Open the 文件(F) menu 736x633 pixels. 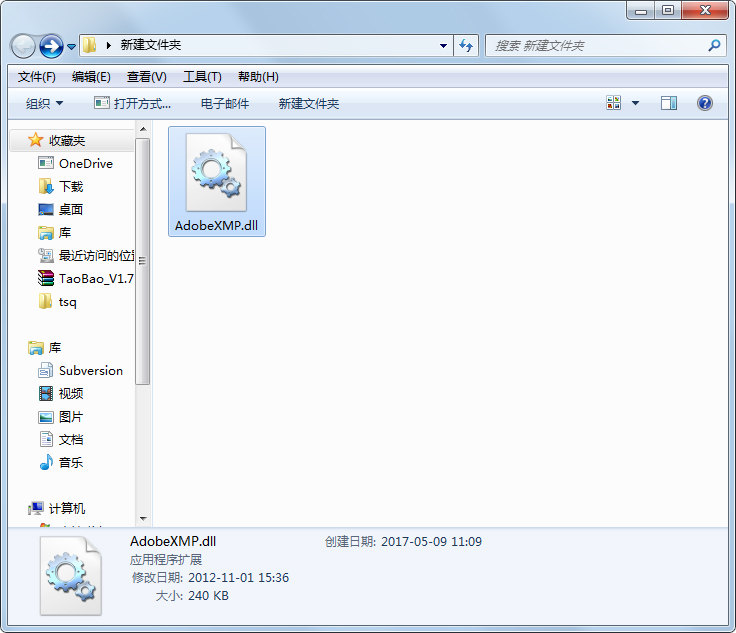(37, 76)
